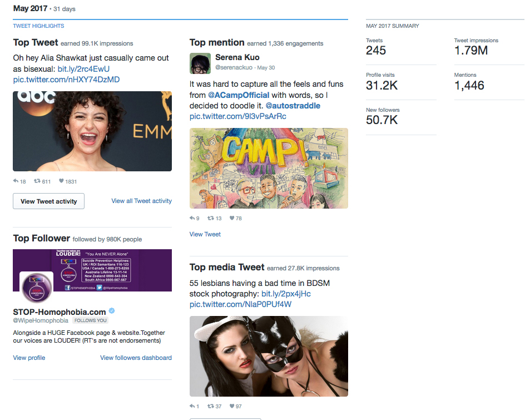Click the FOLLOWS YOU badge
This screenshot has width=530, height=420.
[90, 320]
